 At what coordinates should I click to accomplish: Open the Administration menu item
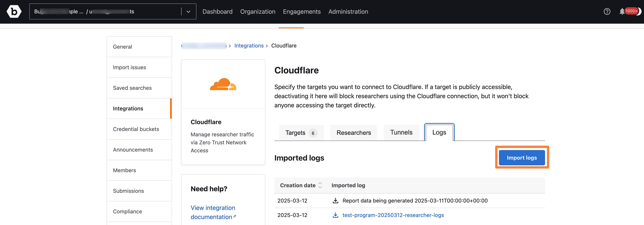point(348,11)
